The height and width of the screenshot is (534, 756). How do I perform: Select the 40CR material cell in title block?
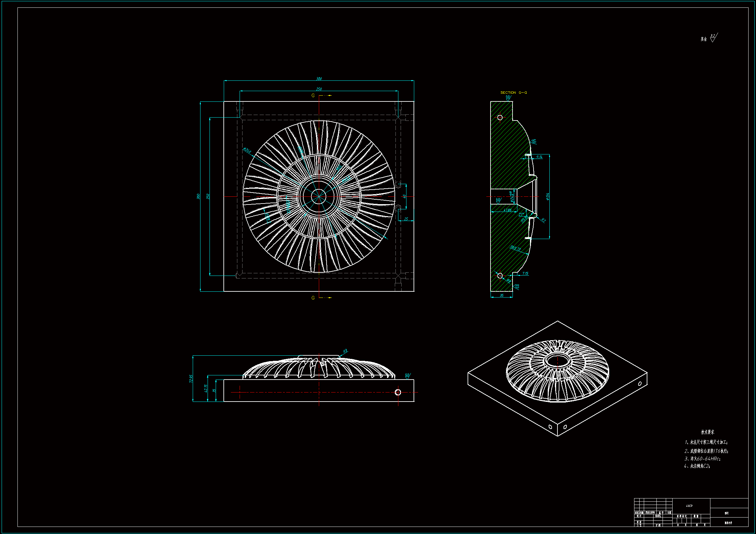[x=689, y=506]
